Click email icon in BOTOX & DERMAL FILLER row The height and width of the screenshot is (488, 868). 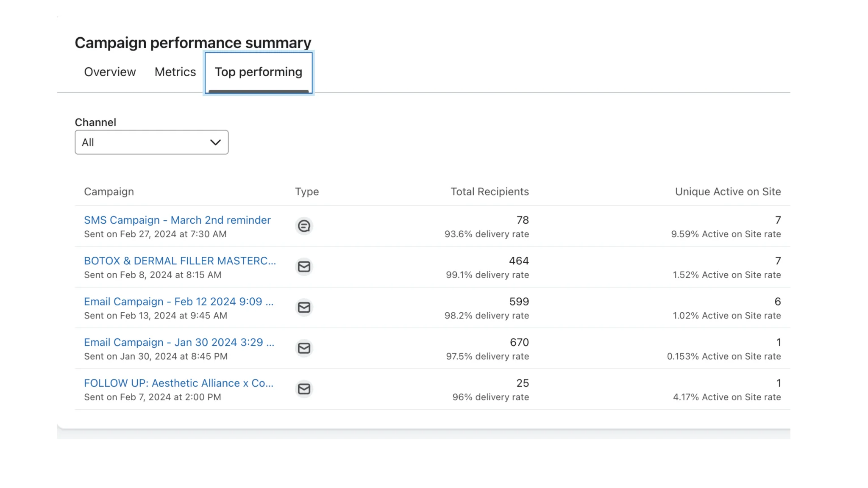(x=304, y=267)
